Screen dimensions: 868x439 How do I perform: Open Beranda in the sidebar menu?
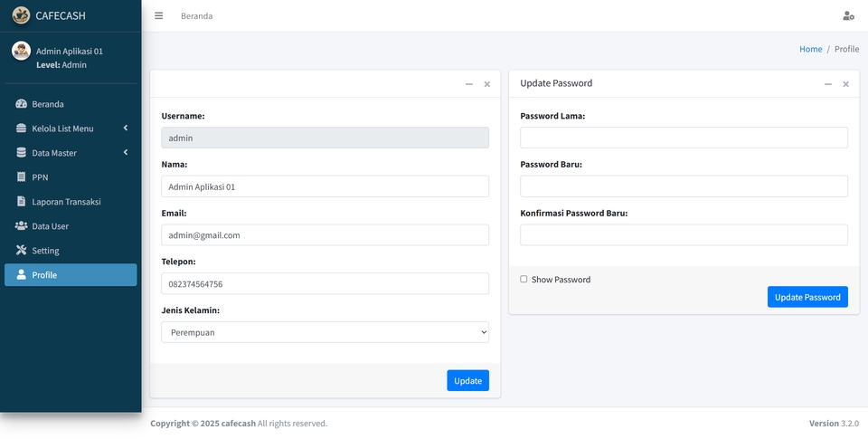click(71, 104)
